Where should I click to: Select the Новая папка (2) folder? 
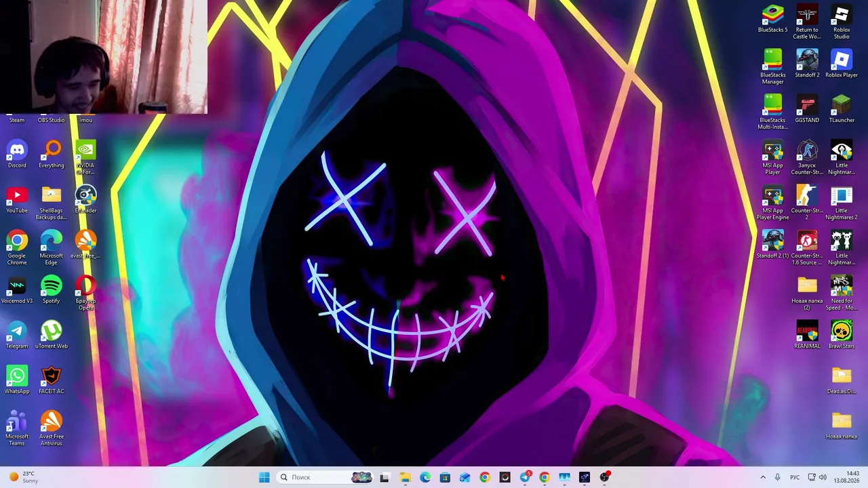pos(807,293)
